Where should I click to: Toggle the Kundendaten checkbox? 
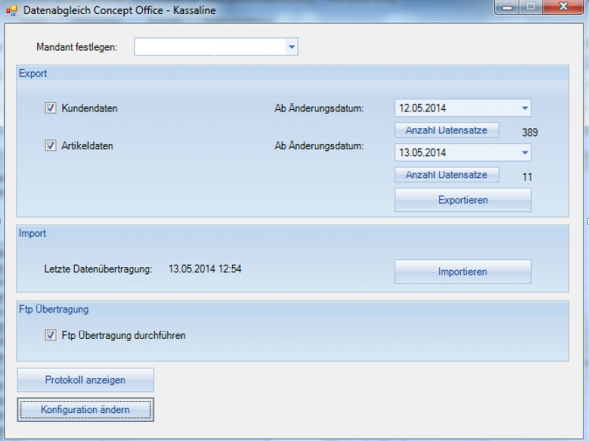[51, 108]
